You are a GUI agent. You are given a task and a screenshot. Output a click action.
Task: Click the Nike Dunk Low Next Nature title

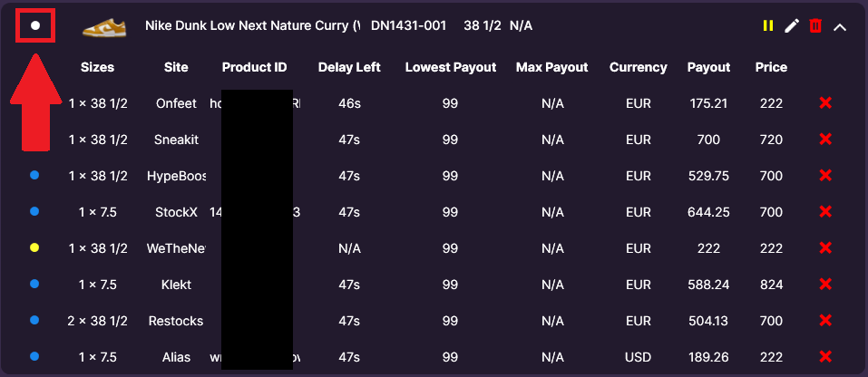coord(252,25)
